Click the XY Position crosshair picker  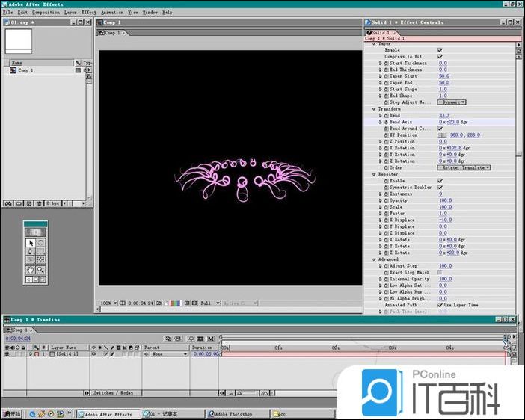pos(442,135)
